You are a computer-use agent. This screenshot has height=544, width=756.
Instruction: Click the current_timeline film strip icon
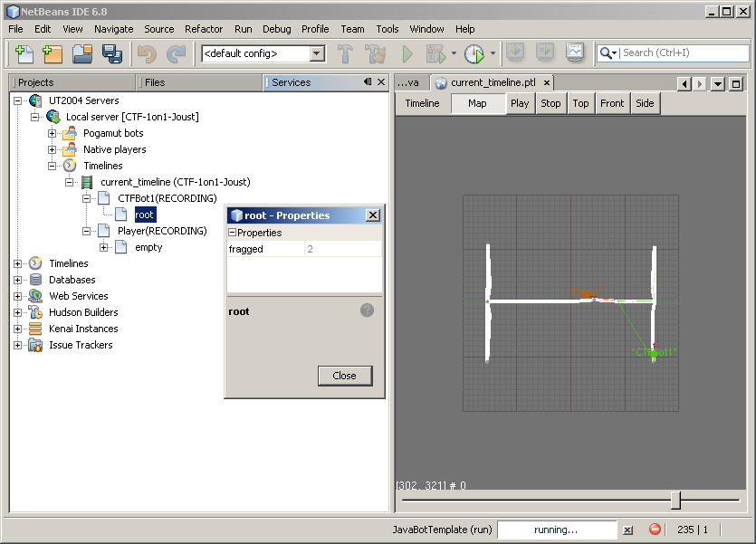point(87,182)
